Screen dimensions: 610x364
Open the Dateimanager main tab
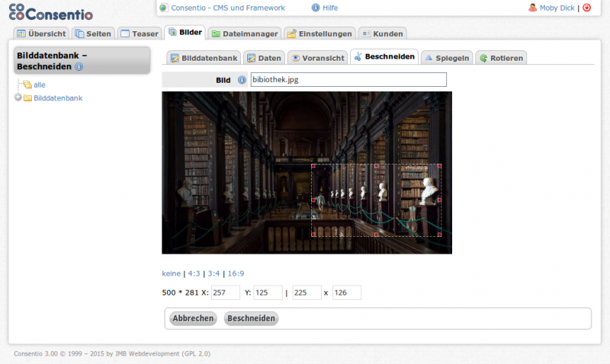pyautogui.click(x=244, y=34)
